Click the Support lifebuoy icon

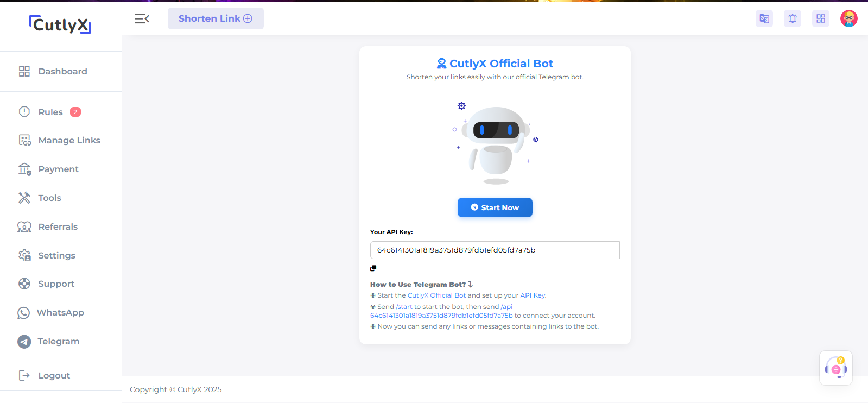click(x=24, y=284)
